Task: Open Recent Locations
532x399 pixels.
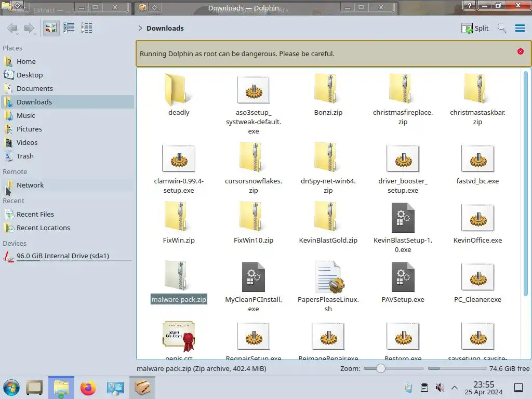Action: 67,228
